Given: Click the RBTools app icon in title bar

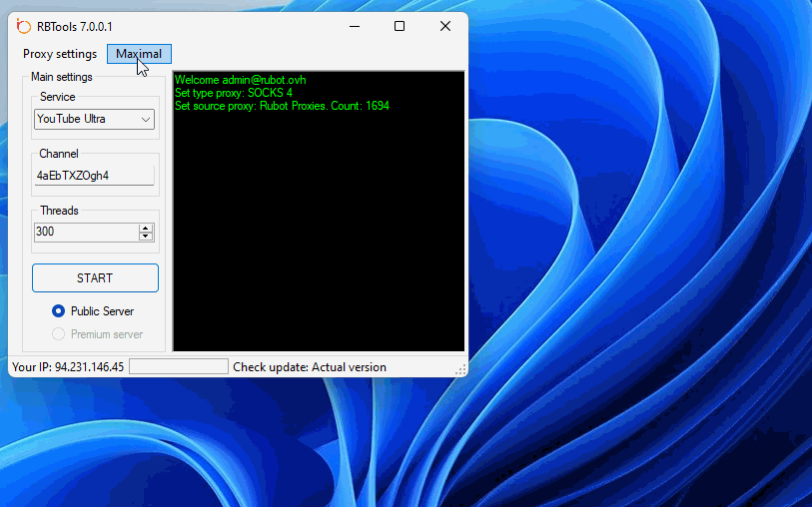Looking at the screenshot, I should pos(24,26).
